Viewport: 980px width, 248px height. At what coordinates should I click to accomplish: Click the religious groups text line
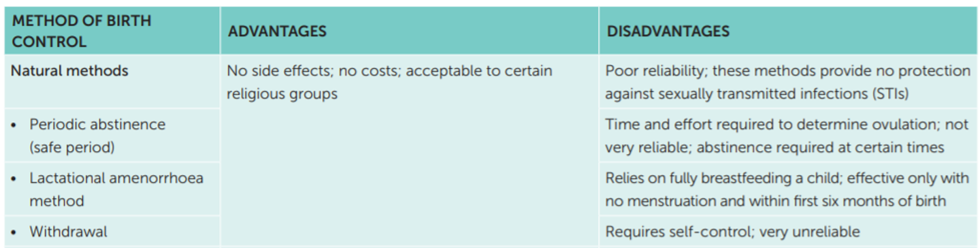click(282, 94)
